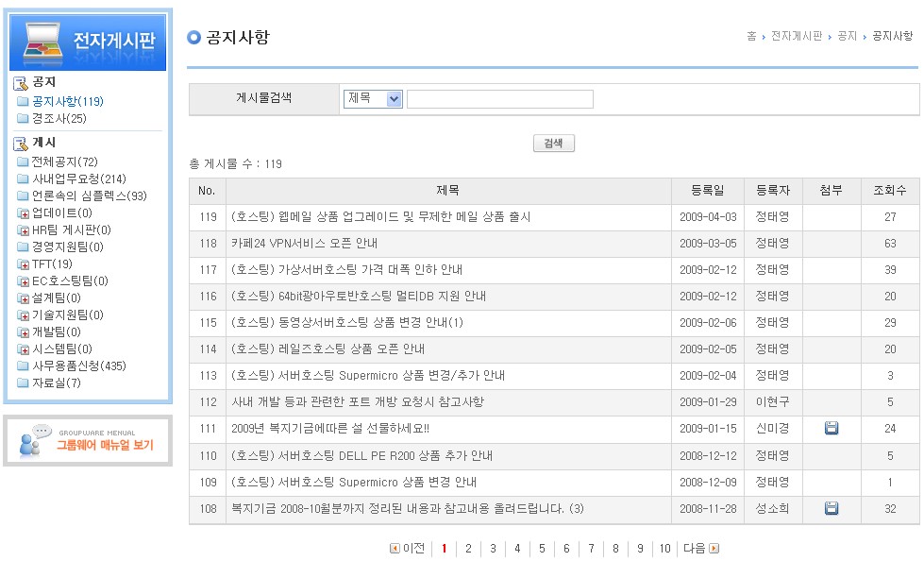This screenshot has width=924, height=561.
Task: Click folder icon beside 전체공지(72)
Action: pyautogui.click(x=23, y=161)
